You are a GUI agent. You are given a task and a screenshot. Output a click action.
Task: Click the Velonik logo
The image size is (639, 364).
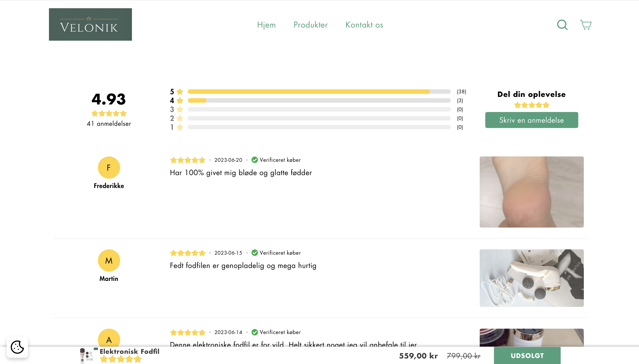90,24
